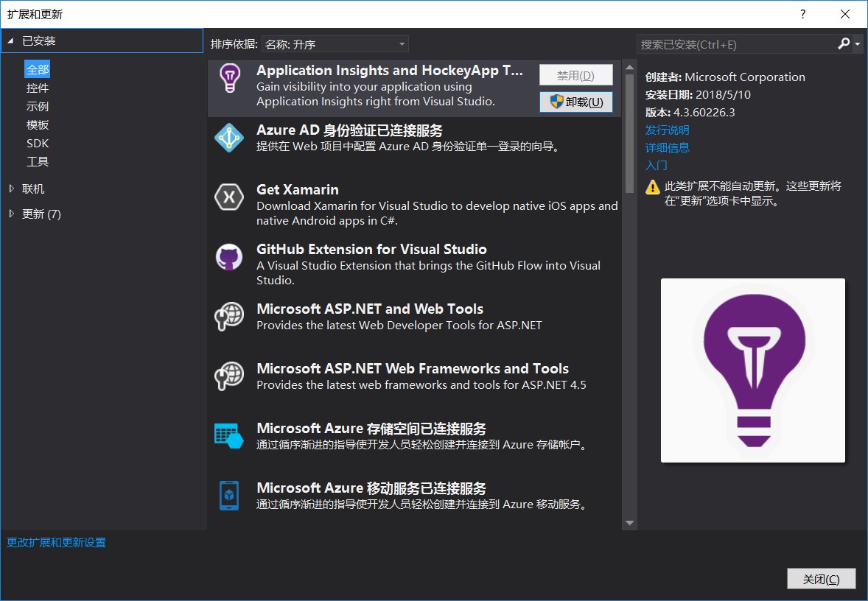
Task: Expand the 更新 (7) category
Action: coord(12,214)
